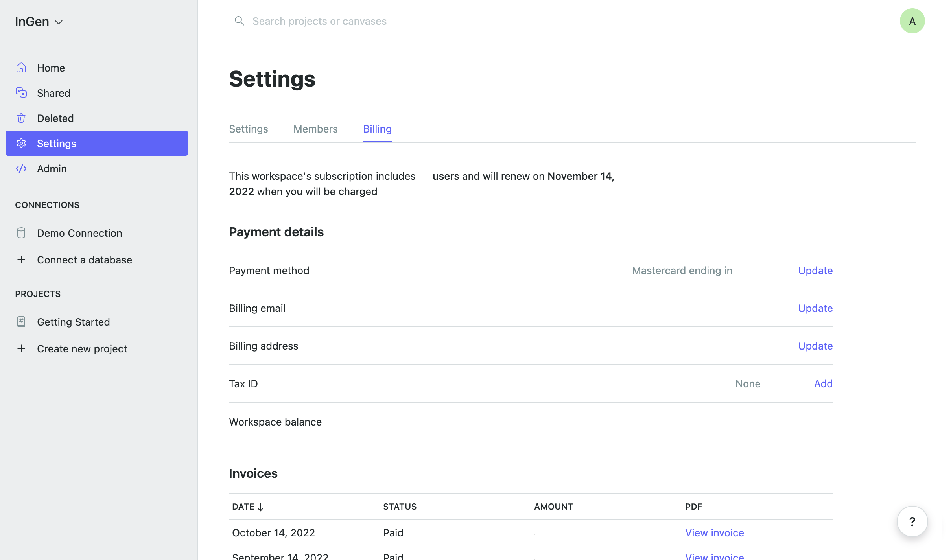View the October 14, 2022 invoice
This screenshot has height=560, width=951.
[x=714, y=533]
